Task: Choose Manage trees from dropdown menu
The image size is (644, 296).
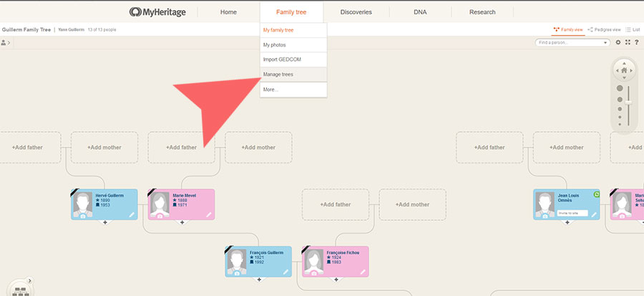Action: pos(293,75)
